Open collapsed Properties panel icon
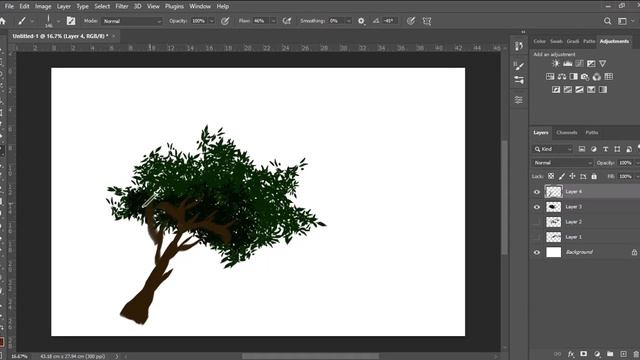The width and height of the screenshot is (640, 360). 519,100
